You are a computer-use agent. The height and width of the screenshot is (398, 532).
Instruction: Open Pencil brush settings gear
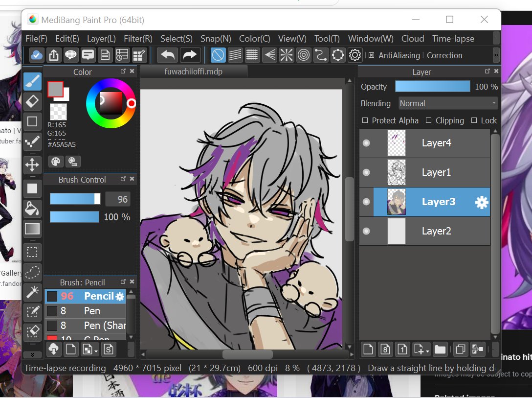coord(120,297)
